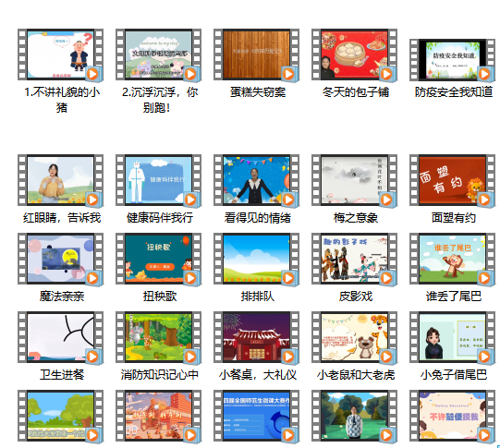Click the file name text 冬天的包子铺
The image size is (500, 448).
pyautogui.click(x=355, y=92)
